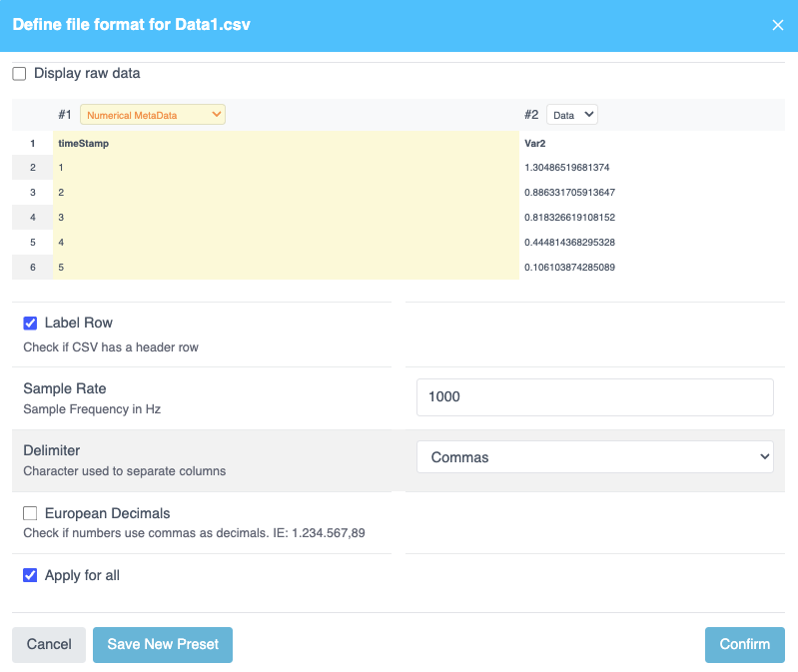Uncheck the Apply for all checkbox
The width and height of the screenshot is (798, 672).
(x=30, y=575)
